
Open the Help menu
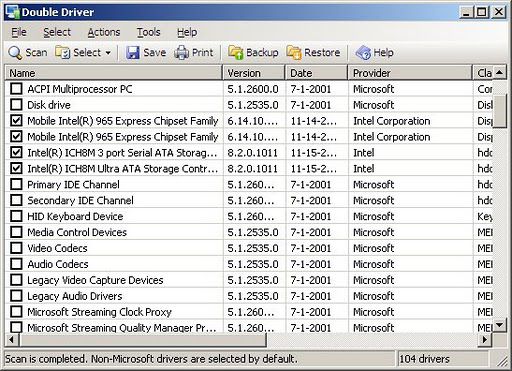[187, 32]
